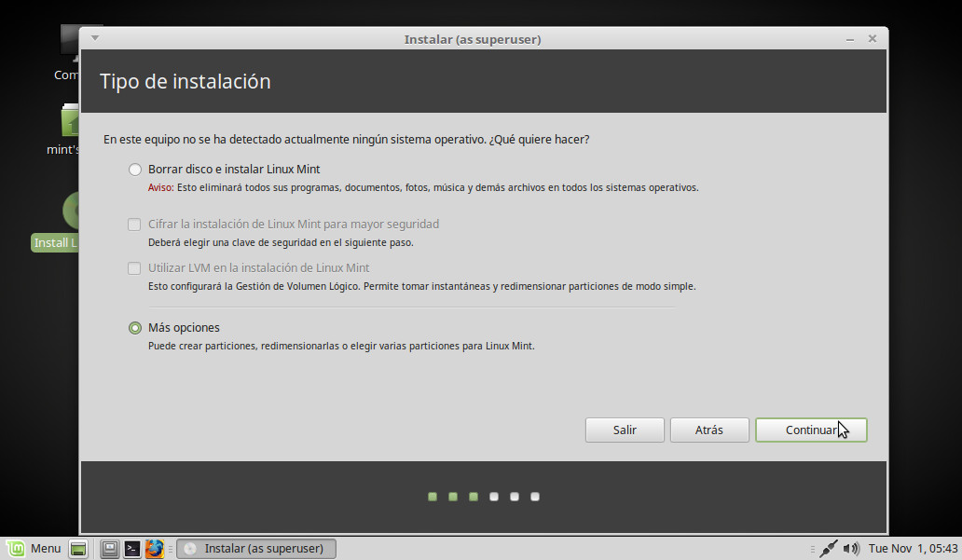Viewport: 962px width, 560px height.
Task: Click the Salir button
Action: [x=625, y=430]
